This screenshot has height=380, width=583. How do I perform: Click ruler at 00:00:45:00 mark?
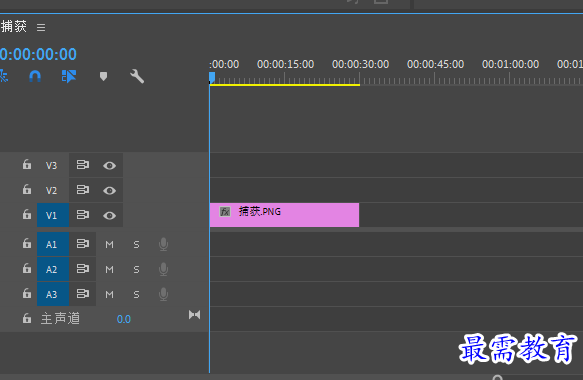pos(435,64)
